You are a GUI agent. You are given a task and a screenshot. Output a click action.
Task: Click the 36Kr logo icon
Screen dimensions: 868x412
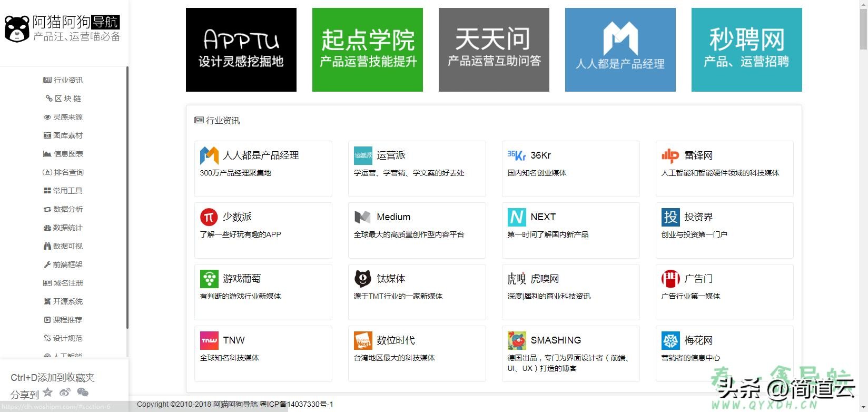[516, 155]
